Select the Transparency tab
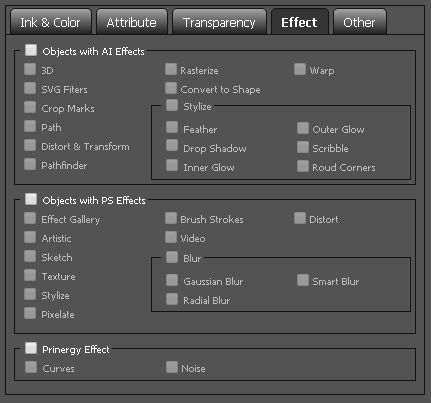 click(219, 22)
